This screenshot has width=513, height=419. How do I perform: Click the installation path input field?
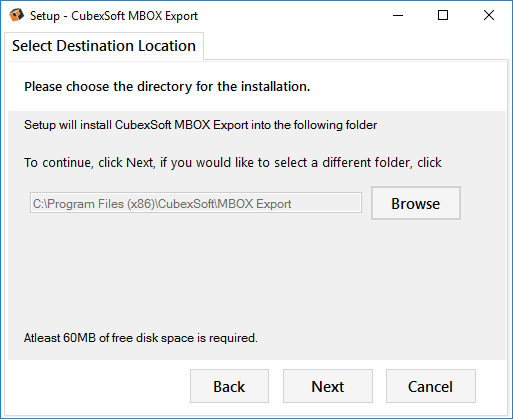pos(196,203)
